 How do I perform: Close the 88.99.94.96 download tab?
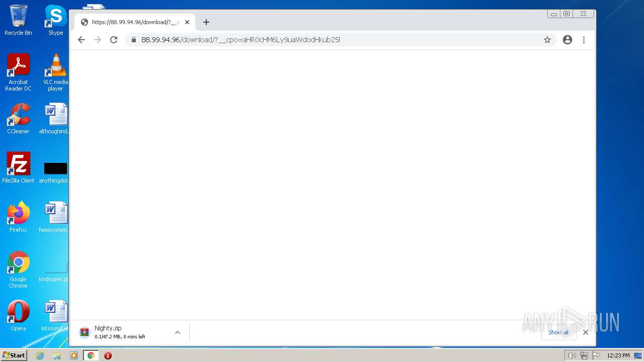(187, 22)
